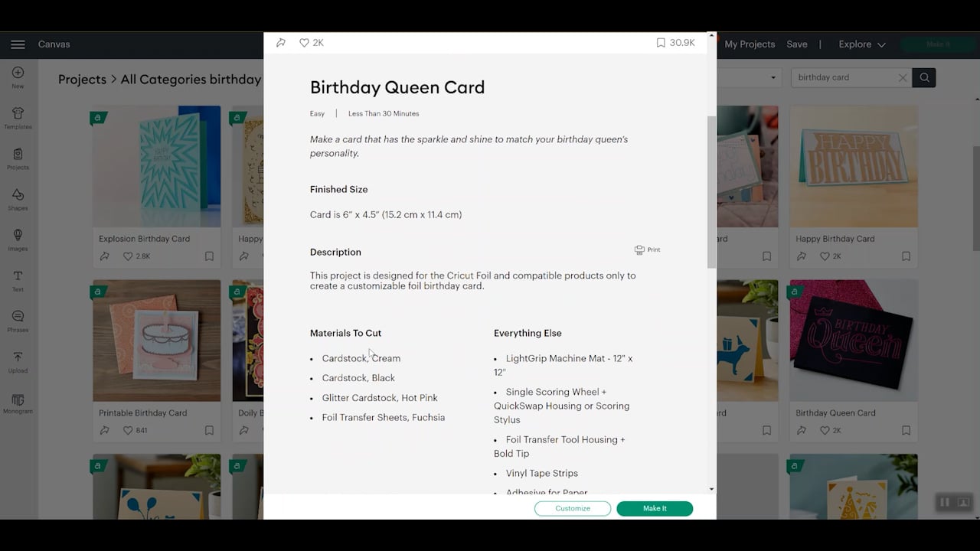Click the dialog's vertical scrollbar thumb
This screenshot has width=980, height=551.
point(711,191)
